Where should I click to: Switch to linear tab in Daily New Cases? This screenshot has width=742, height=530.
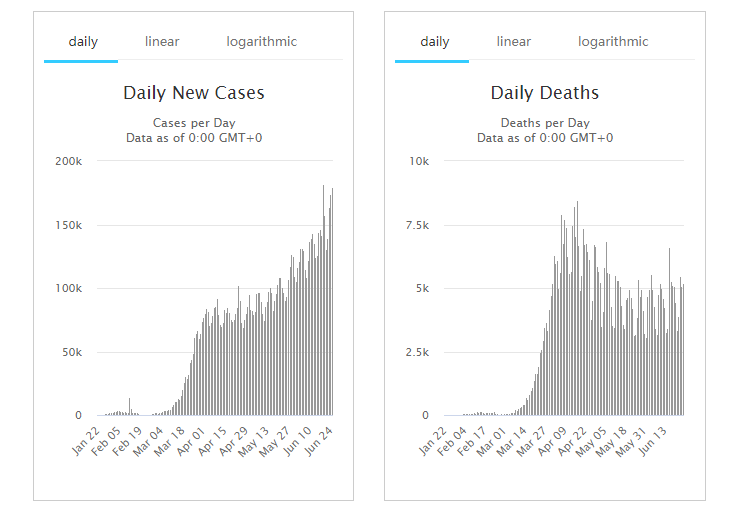162,42
